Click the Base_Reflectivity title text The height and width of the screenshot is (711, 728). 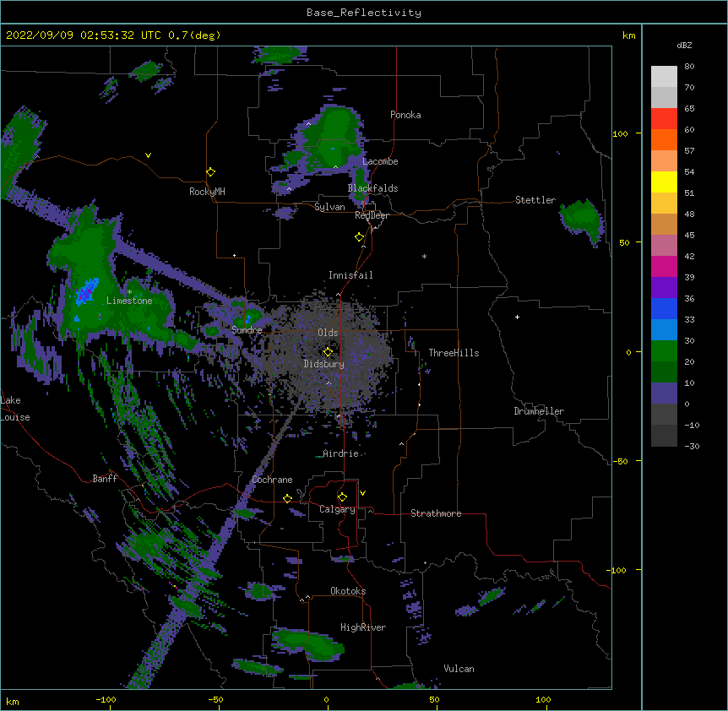tap(364, 13)
